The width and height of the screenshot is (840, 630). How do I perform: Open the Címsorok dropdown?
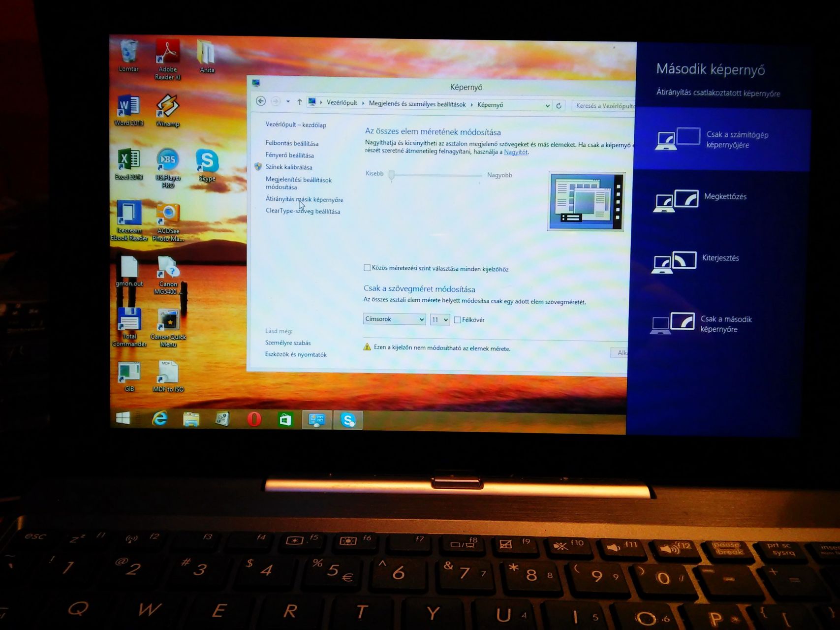(x=394, y=319)
